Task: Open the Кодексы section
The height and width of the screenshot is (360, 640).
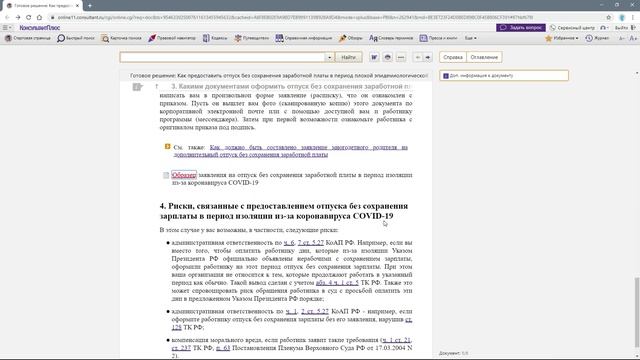Action: [x=215, y=38]
